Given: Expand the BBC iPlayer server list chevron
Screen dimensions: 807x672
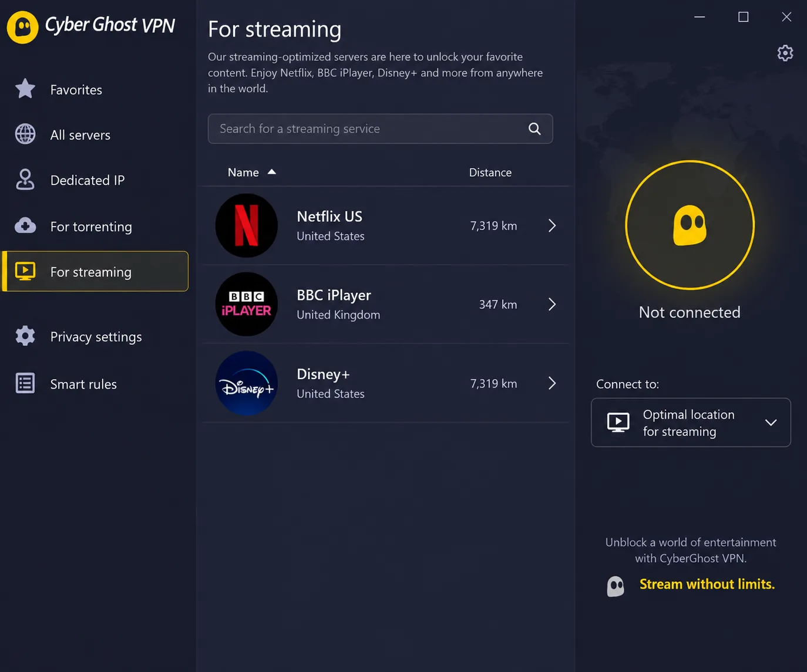Looking at the screenshot, I should point(552,304).
